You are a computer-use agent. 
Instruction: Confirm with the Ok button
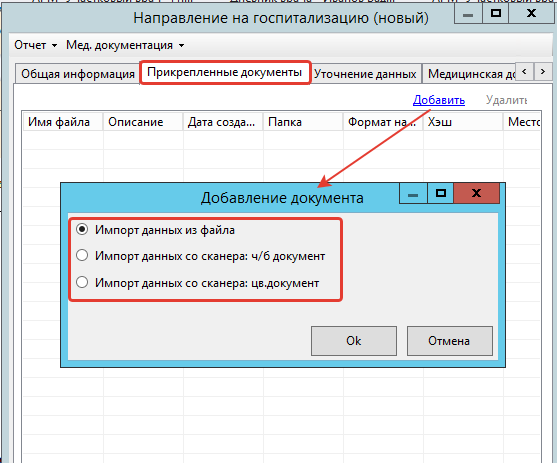pos(354,341)
